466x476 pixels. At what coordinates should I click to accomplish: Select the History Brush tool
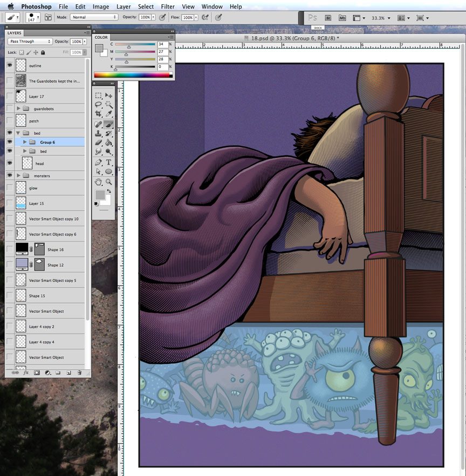108,133
